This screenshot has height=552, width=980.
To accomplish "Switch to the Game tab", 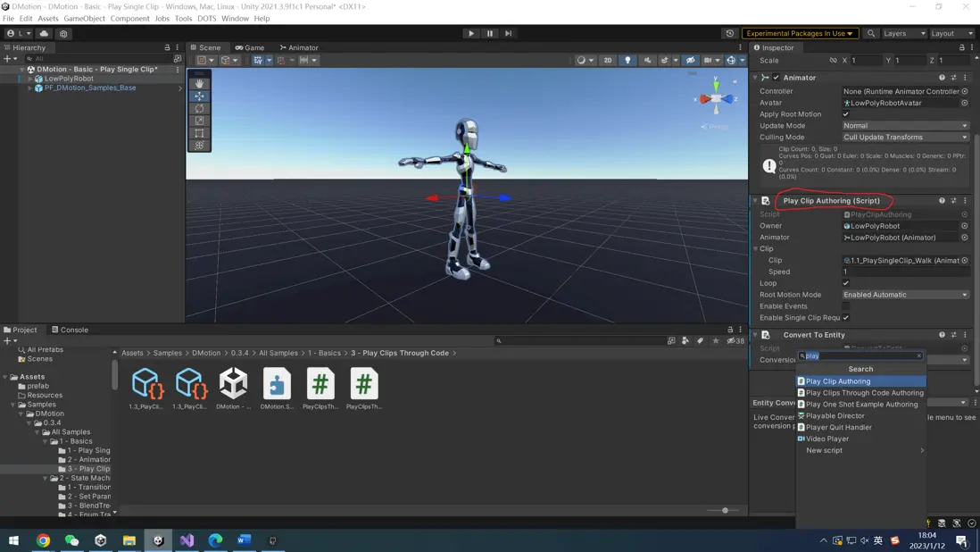I will [250, 47].
